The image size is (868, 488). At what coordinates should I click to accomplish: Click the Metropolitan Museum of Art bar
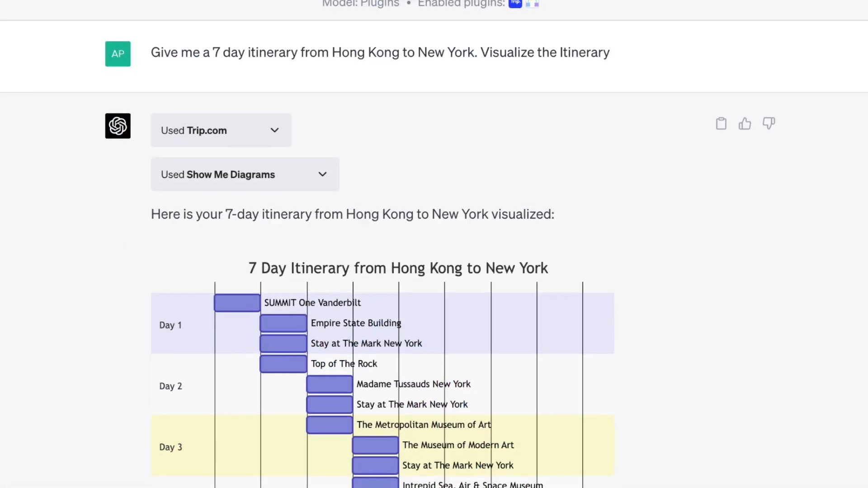coord(329,425)
